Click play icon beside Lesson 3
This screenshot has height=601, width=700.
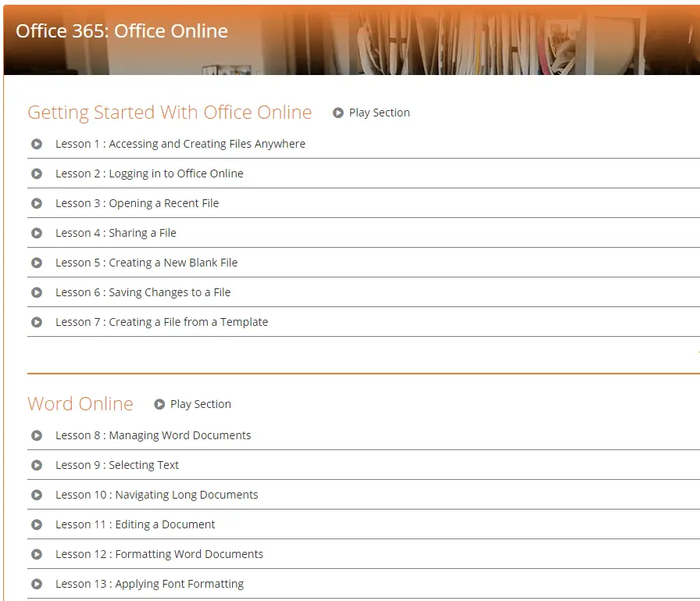[37, 204]
